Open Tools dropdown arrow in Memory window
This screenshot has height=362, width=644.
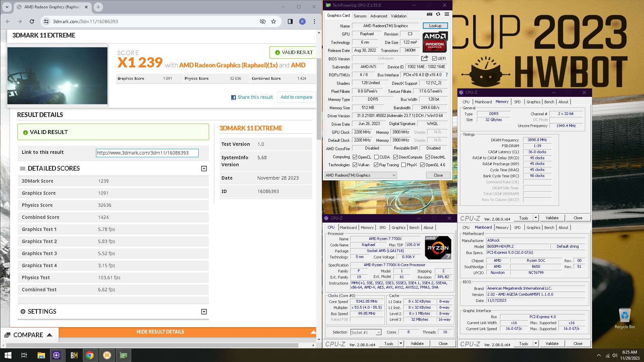(536, 218)
